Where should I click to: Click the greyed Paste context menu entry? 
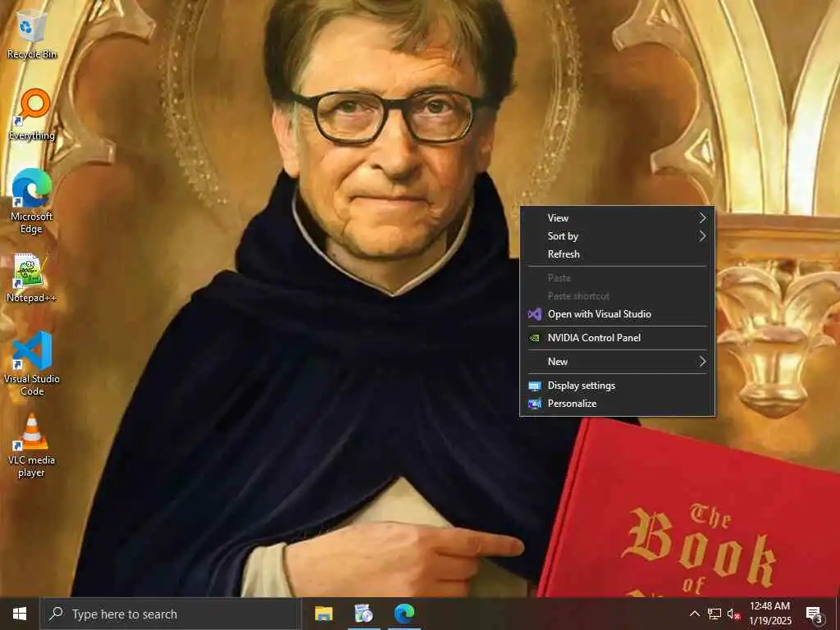(x=617, y=278)
